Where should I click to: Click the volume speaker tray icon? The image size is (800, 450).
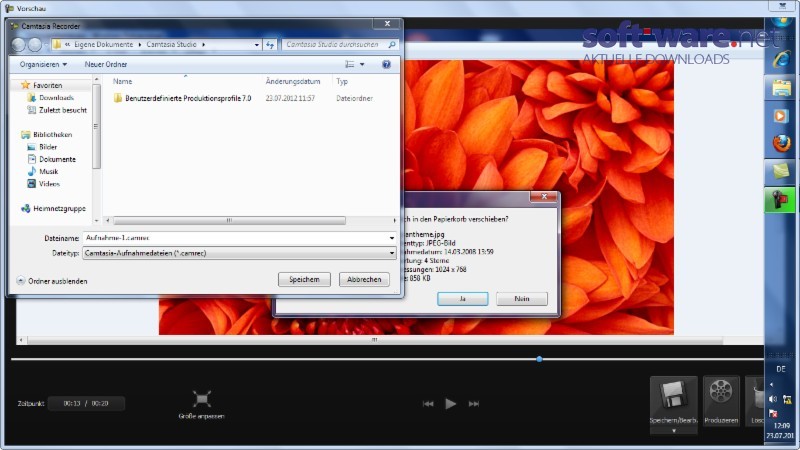[x=773, y=399]
